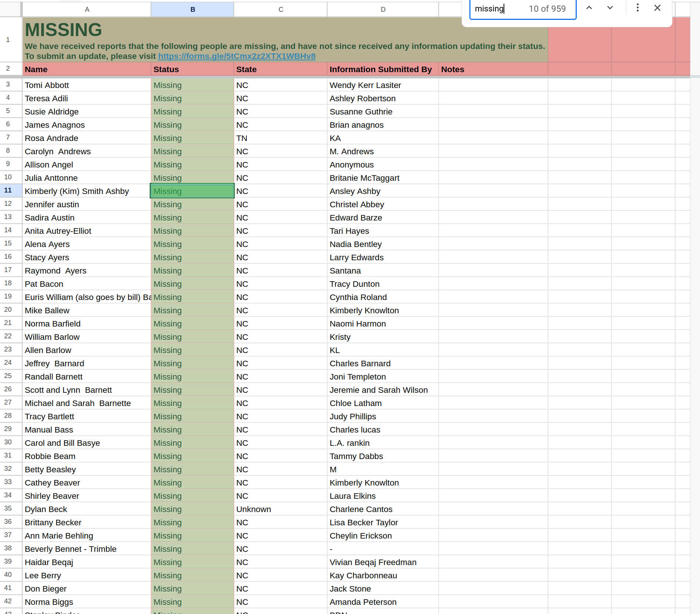Open the forms.gle update submission link
The image size is (700, 614).
pyautogui.click(x=237, y=56)
